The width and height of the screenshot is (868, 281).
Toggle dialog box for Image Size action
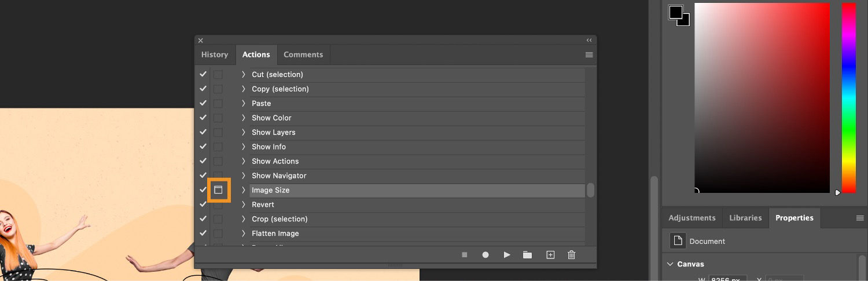click(x=218, y=190)
